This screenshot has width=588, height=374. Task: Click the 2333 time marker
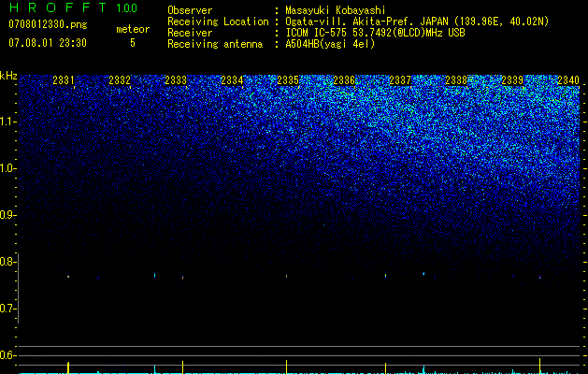coord(176,80)
